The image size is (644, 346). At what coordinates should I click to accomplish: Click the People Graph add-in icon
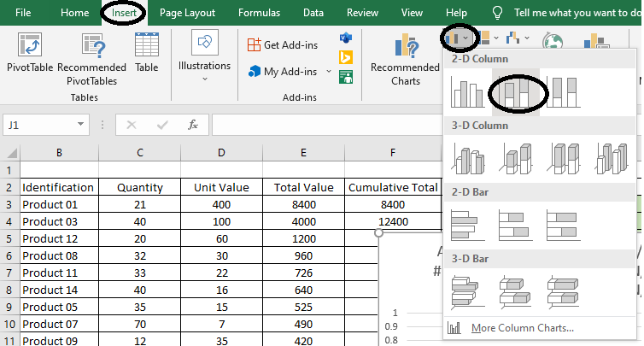pos(346,77)
